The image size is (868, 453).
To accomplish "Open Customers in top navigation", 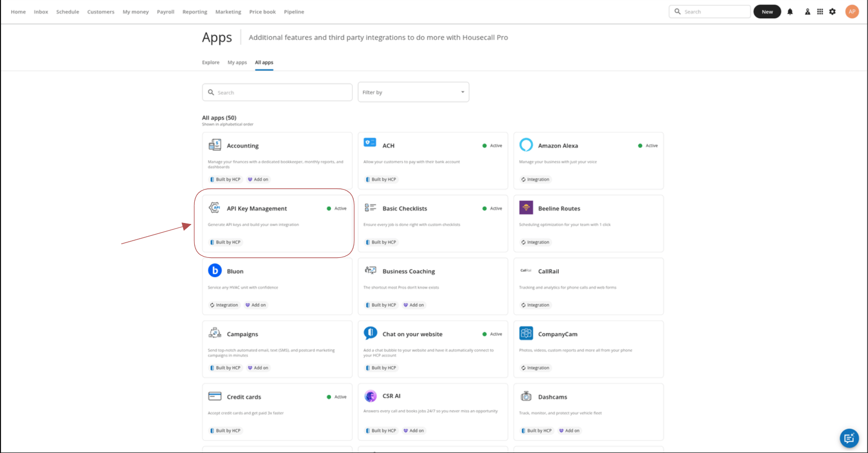I will [101, 12].
